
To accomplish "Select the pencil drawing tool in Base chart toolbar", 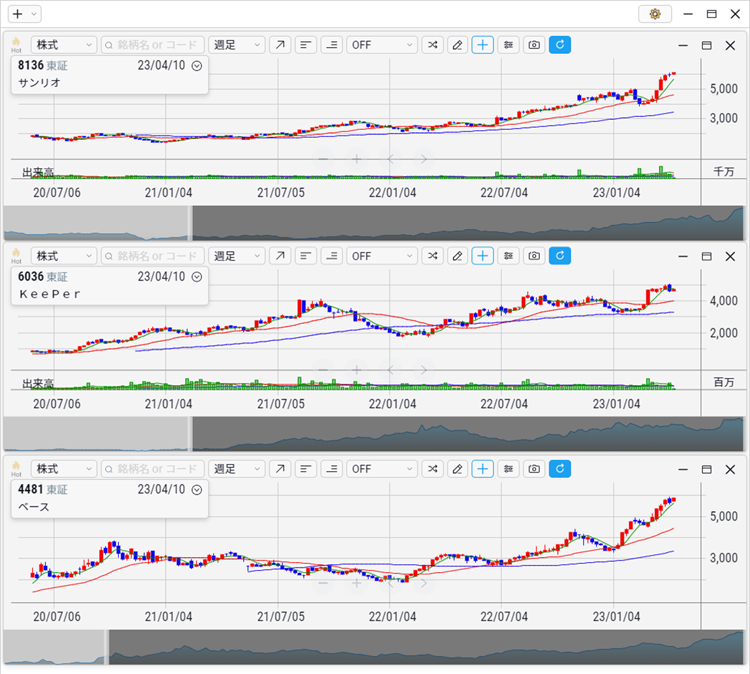I will [x=457, y=468].
